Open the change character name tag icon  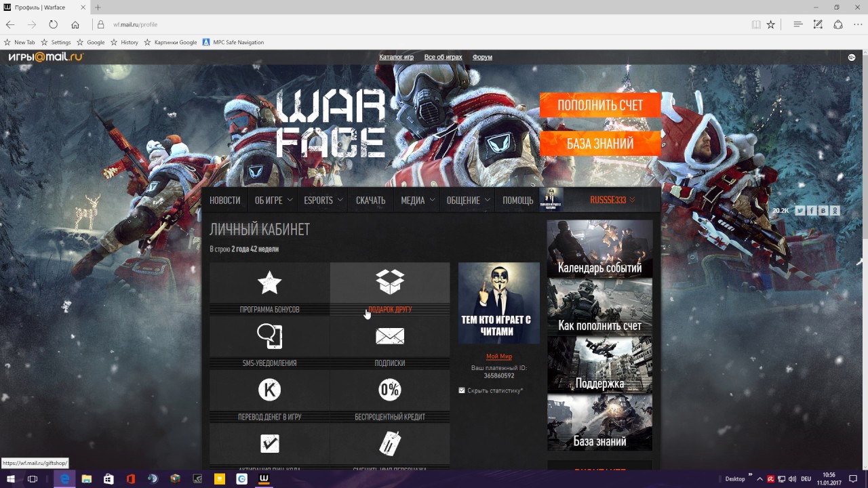click(390, 443)
